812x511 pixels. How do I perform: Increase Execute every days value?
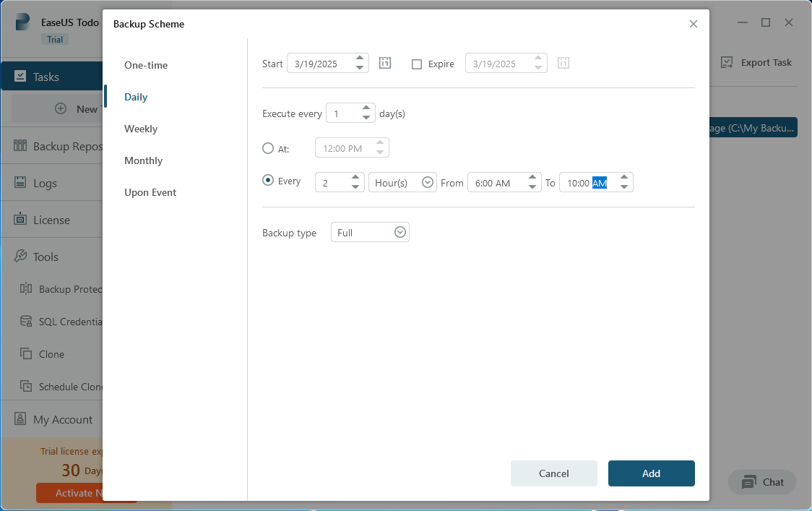coord(366,108)
